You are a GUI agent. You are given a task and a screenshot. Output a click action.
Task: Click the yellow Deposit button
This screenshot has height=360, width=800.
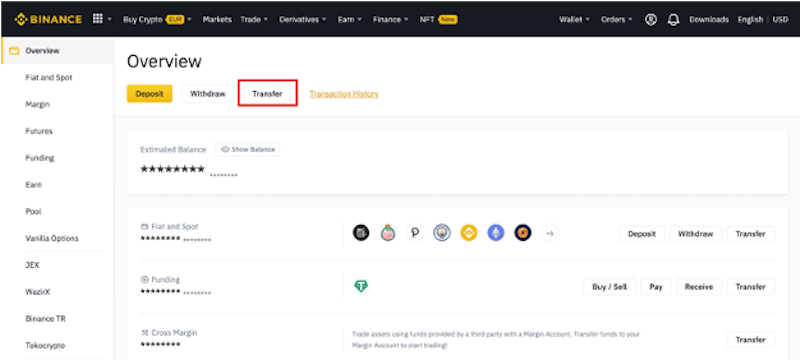(149, 94)
